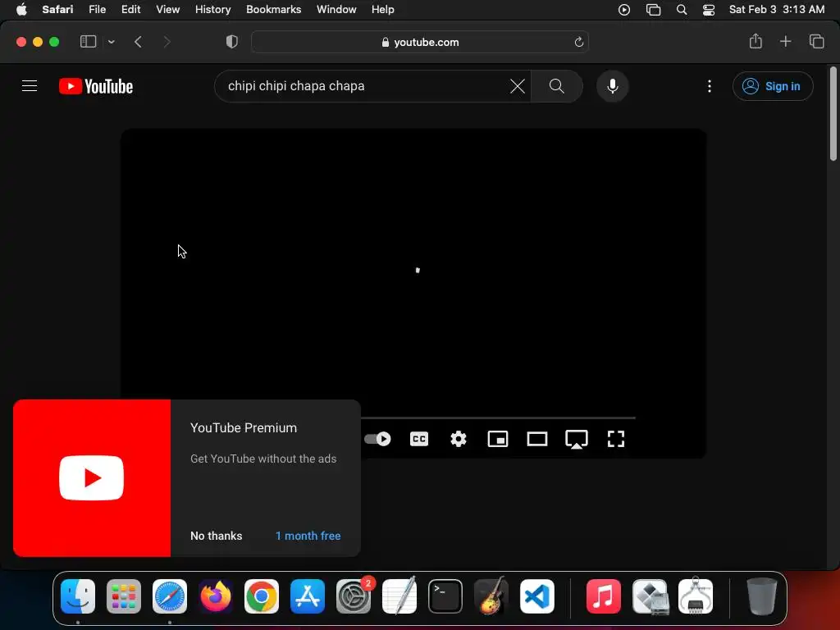This screenshot has height=630, width=840.
Task: Open the Now Playing menu bar item
Action: coord(623,10)
